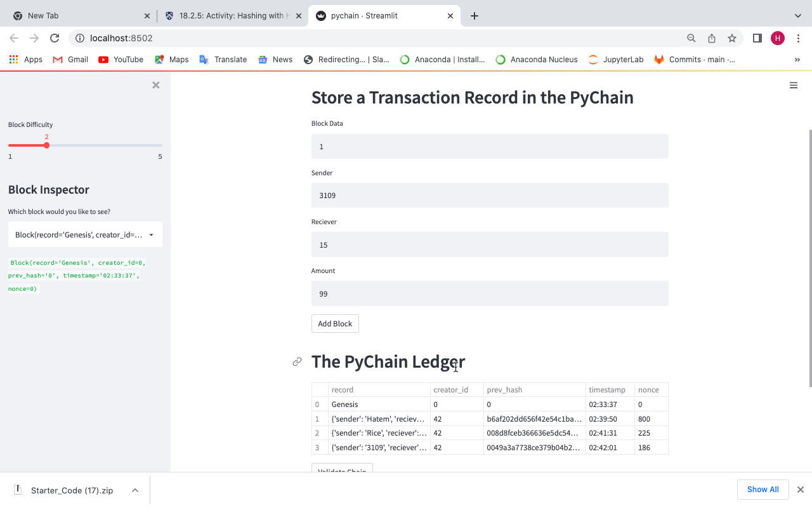Click Show All downloads button
This screenshot has height=508, width=812.
763,490
